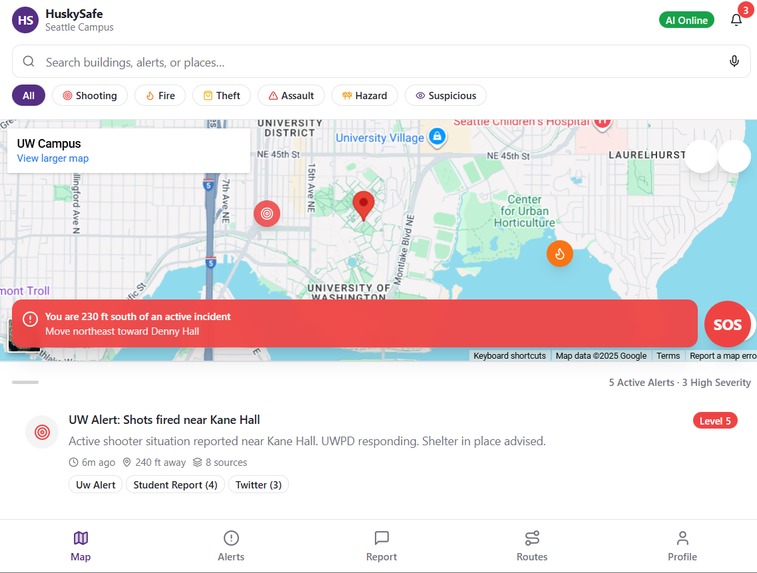
Task: Click the search magnifier icon
Action: pyautogui.click(x=29, y=61)
